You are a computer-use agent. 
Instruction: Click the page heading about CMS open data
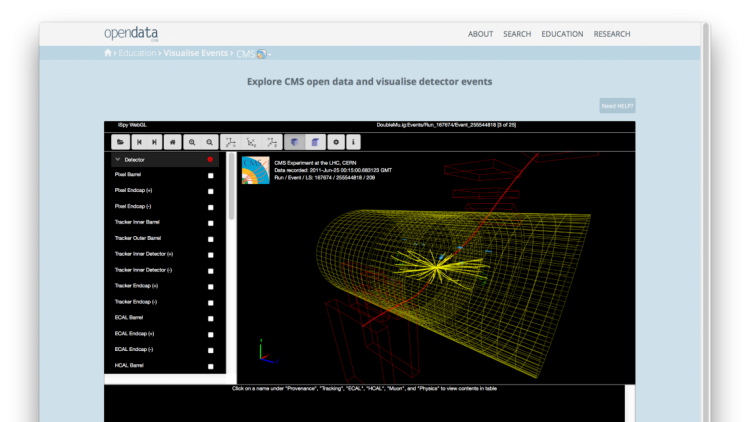tap(369, 81)
